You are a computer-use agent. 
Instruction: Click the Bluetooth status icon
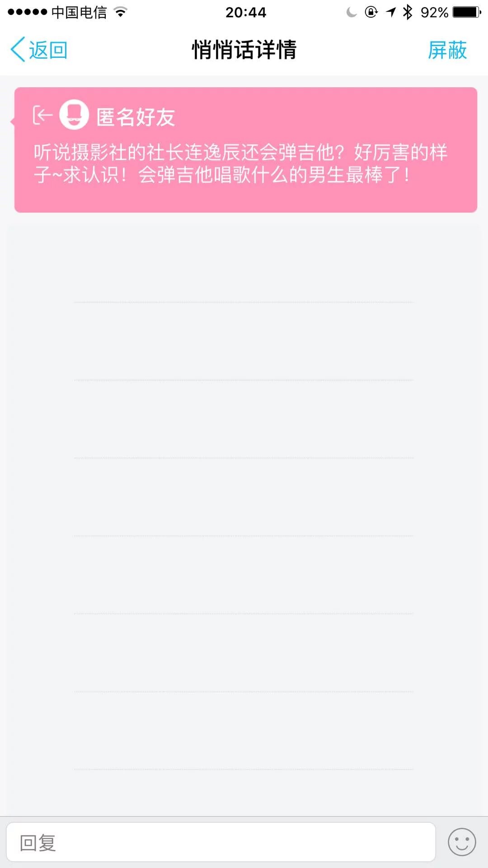(x=408, y=12)
